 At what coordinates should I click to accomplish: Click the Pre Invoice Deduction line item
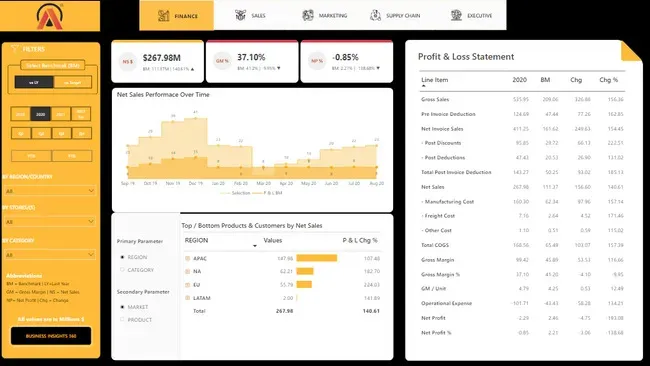pyautogui.click(x=448, y=114)
